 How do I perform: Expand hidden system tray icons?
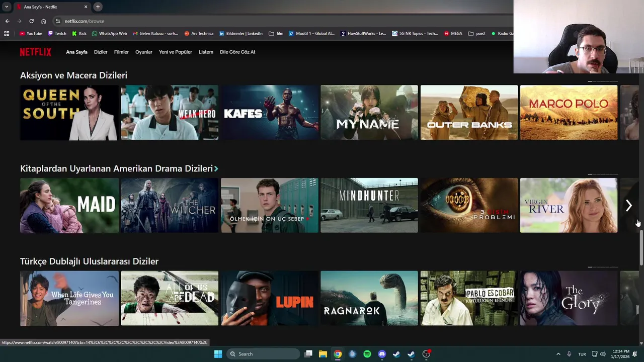pos(558,354)
